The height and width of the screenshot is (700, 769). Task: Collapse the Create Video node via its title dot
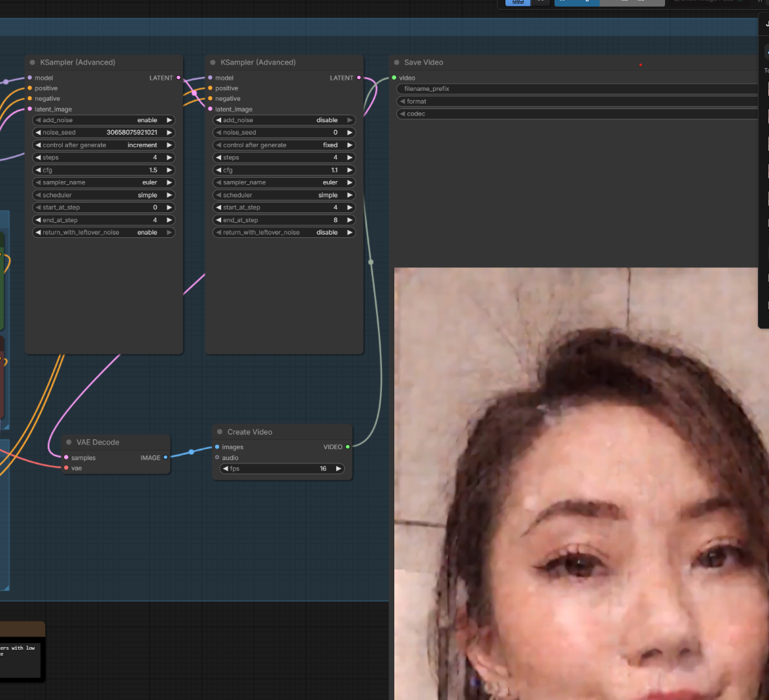pos(220,432)
